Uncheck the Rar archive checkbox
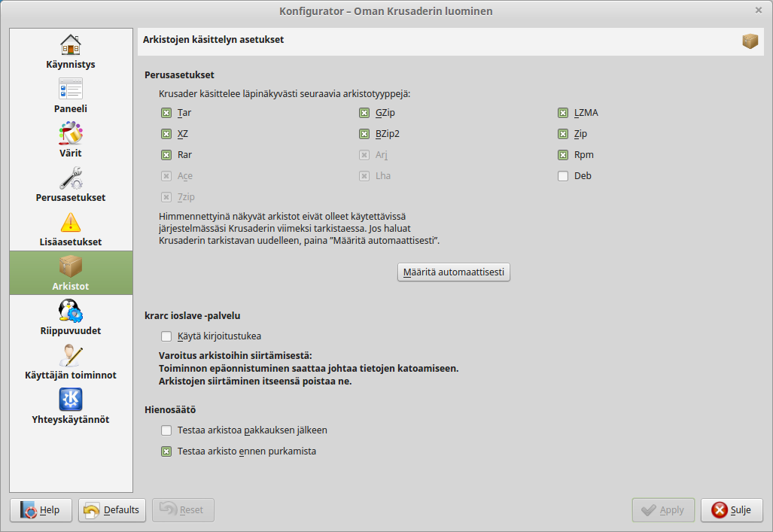Image resolution: width=773 pixels, height=532 pixels. [166, 155]
